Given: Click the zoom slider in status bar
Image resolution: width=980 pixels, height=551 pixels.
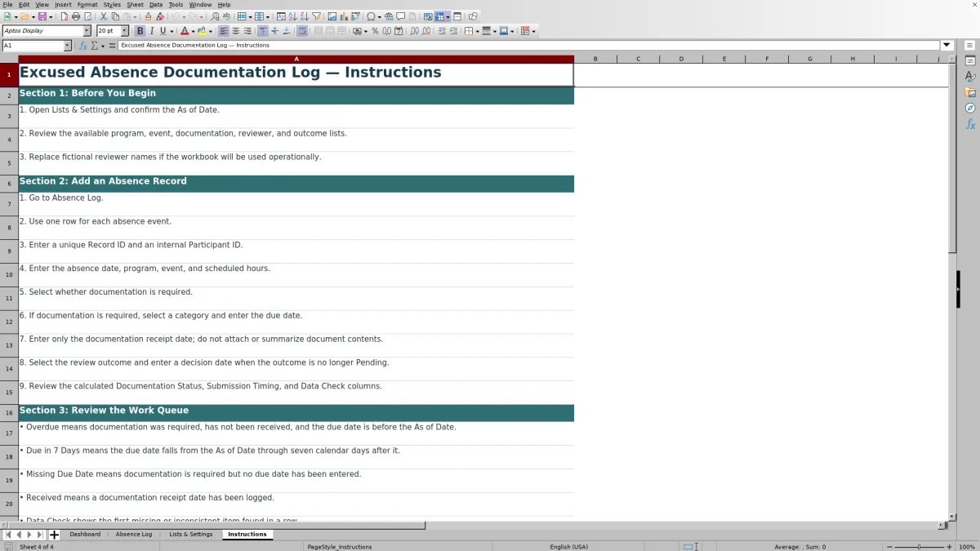Looking at the screenshot, I should [x=919, y=547].
